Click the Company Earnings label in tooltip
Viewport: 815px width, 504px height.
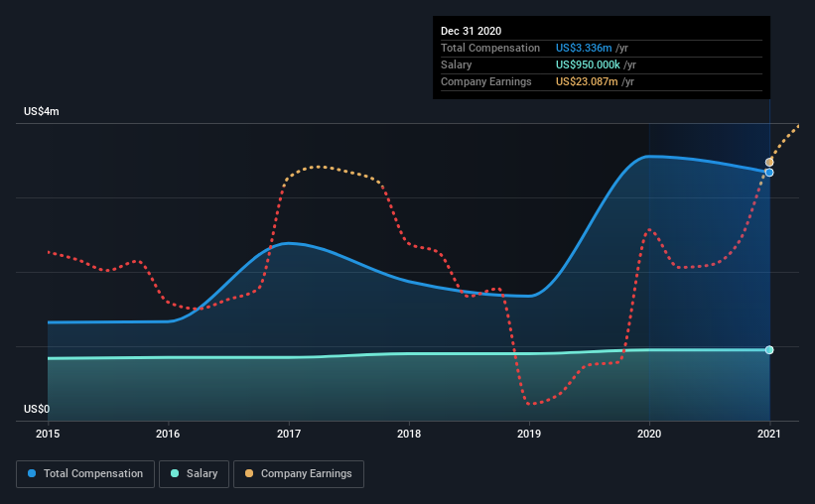[x=486, y=81]
